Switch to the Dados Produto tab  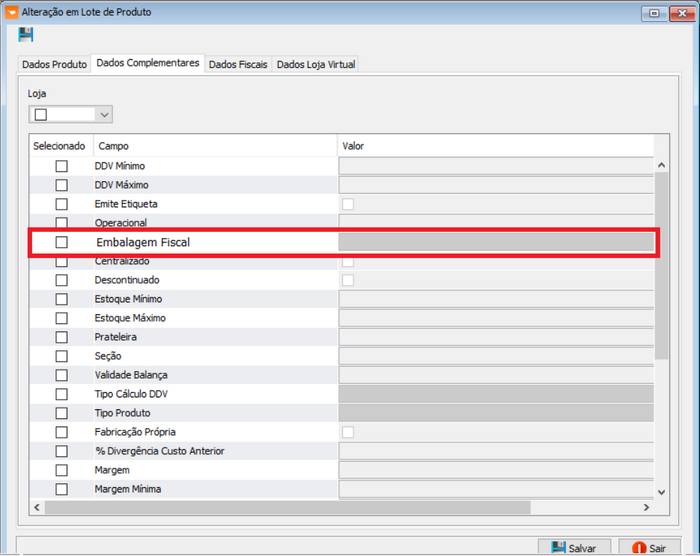pos(55,64)
